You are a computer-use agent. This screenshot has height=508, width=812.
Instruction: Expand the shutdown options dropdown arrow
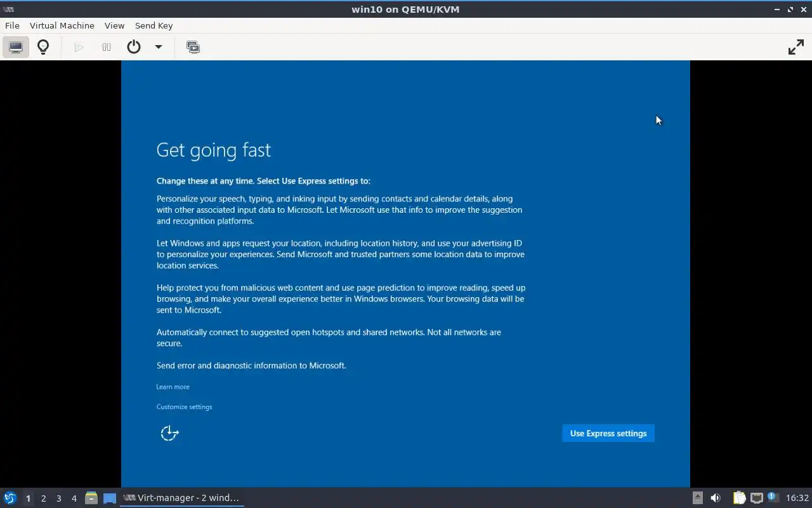(159, 47)
